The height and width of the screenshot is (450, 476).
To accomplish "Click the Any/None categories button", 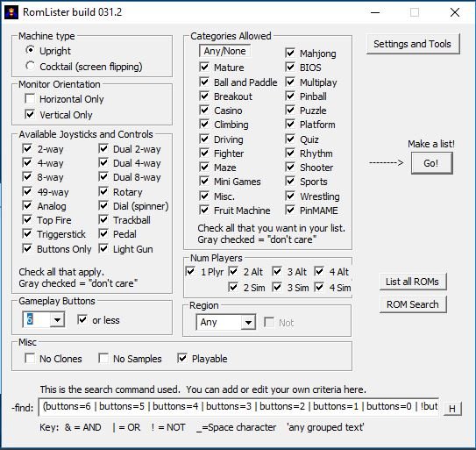I will [x=224, y=51].
